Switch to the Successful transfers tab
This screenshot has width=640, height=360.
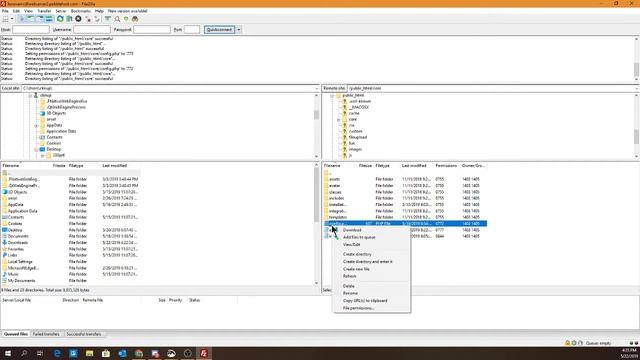click(x=84, y=334)
